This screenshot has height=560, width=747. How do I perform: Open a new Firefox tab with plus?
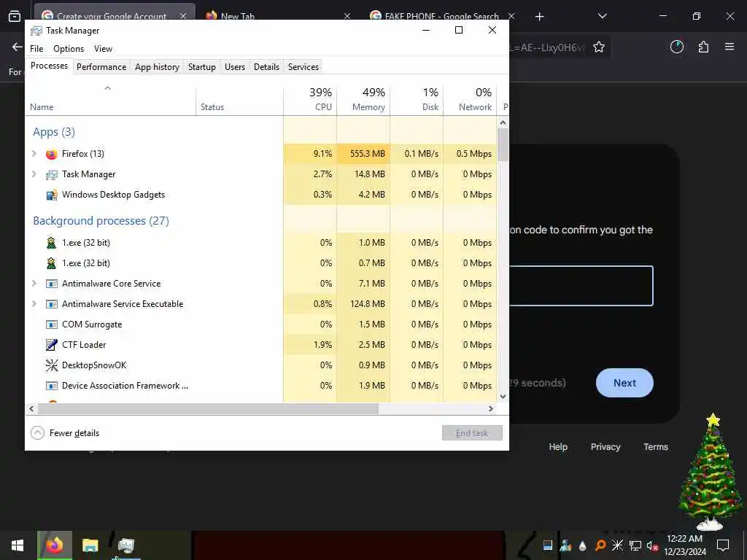pos(539,17)
